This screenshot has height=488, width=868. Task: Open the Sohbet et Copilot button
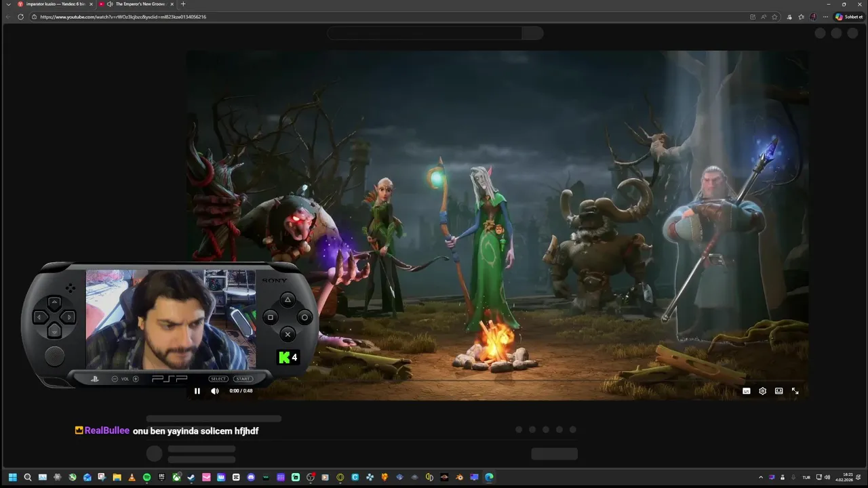click(x=849, y=17)
